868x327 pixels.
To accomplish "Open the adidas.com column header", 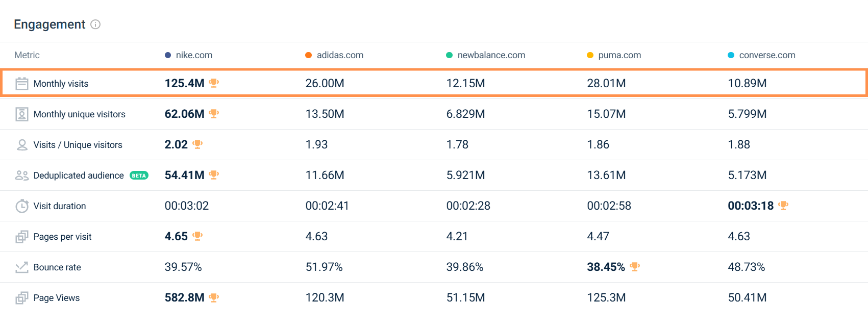I will click(x=340, y=55).
